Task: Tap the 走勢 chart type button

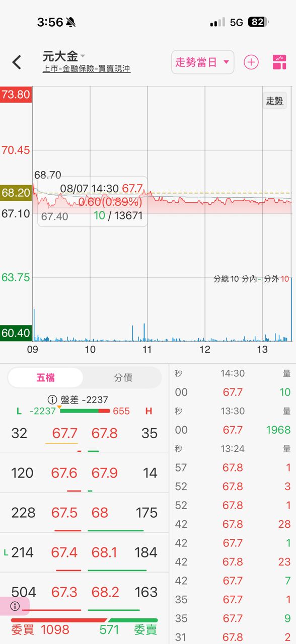Action: point(274,101)
